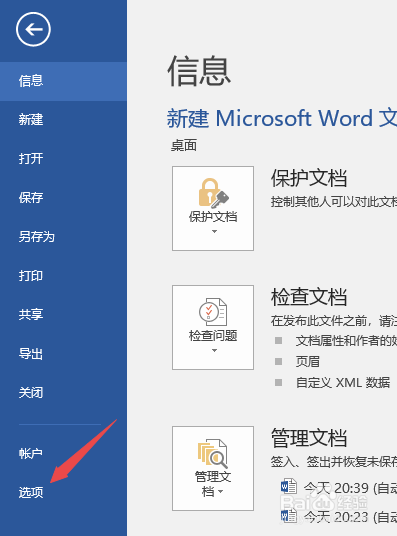Viewport: 397px width, 536px height.
Task: Click the 检查文档 section heading
Action: tap(309, 297)
